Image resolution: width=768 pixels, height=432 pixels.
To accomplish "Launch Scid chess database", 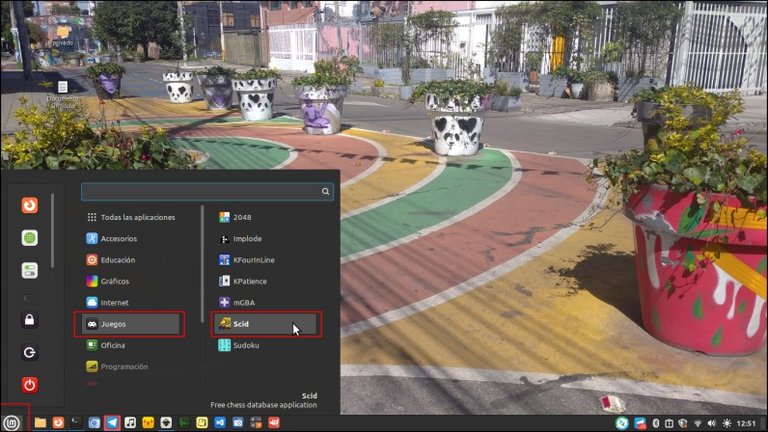I will coord(267,324).
